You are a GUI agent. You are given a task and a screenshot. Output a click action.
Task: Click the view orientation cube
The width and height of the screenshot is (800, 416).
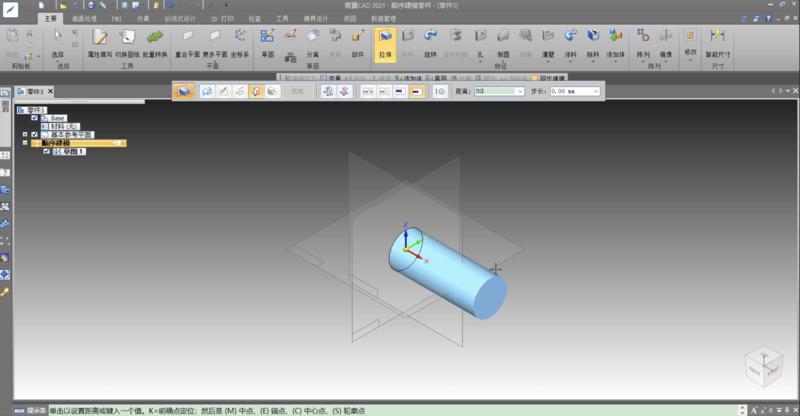coord(759,366)
